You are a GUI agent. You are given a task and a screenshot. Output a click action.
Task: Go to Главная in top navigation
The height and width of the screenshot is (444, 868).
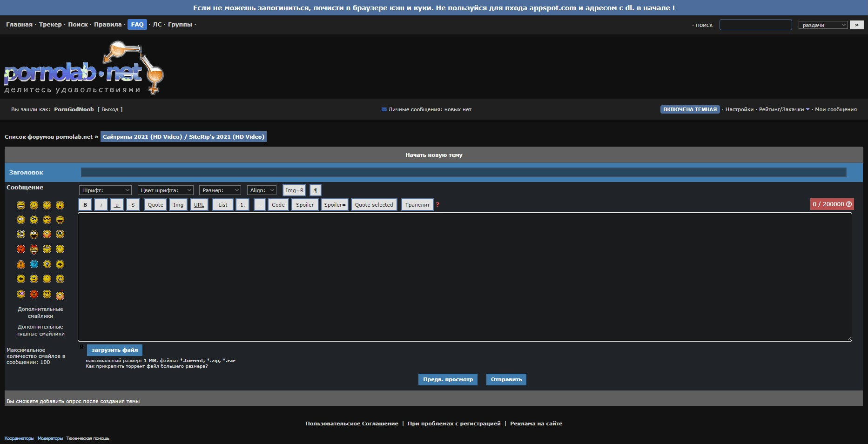(19, 25)
